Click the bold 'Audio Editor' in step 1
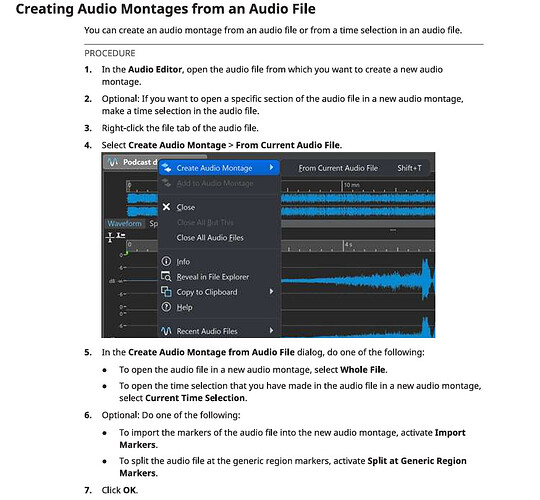Screen dimensions: 540x500 (155, 70)
